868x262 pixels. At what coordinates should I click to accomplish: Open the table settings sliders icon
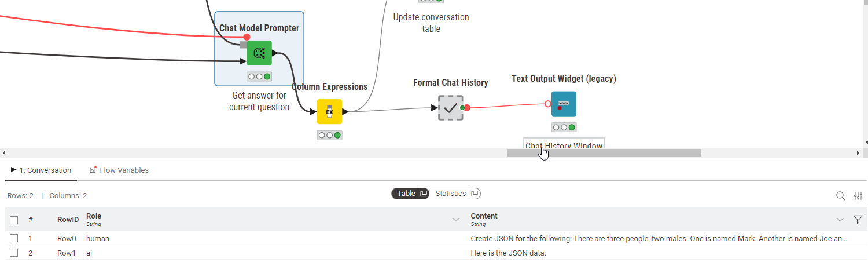858,196
